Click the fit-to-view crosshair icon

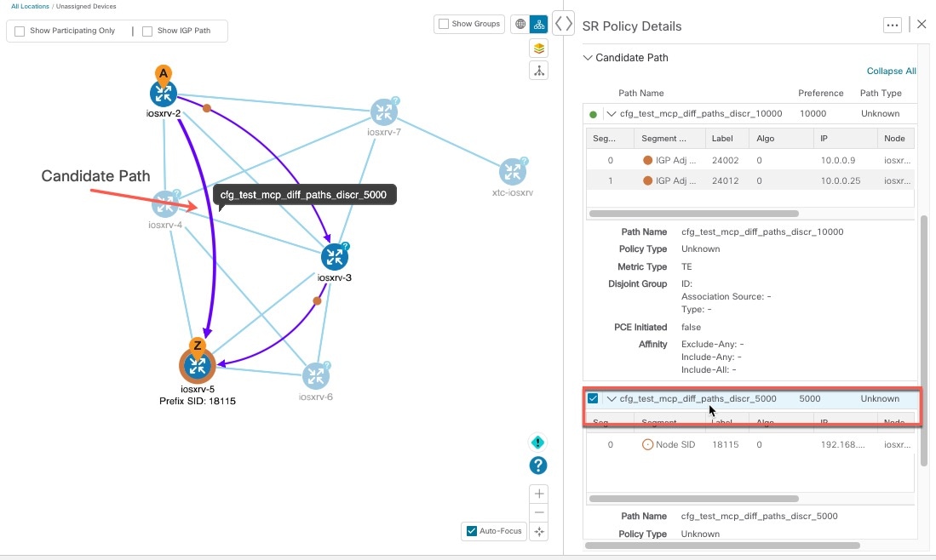(538, 531)
